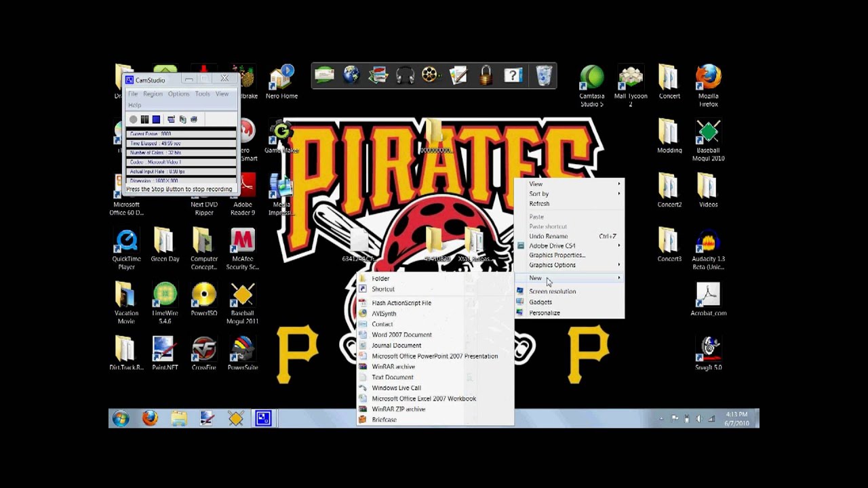The width and height of the screenshot is (868, 488).
Task: Select the Nero Home desktop icon
Action: click(281, 82)
